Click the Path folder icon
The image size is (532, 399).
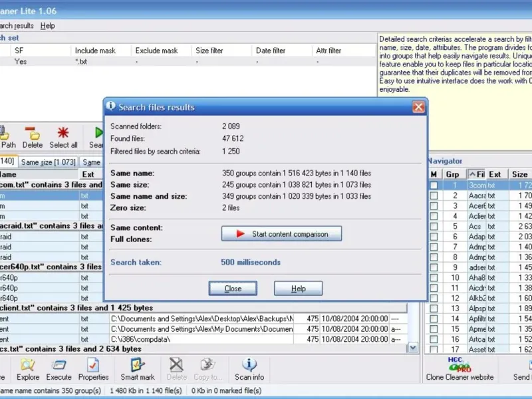tap(4, 134)
